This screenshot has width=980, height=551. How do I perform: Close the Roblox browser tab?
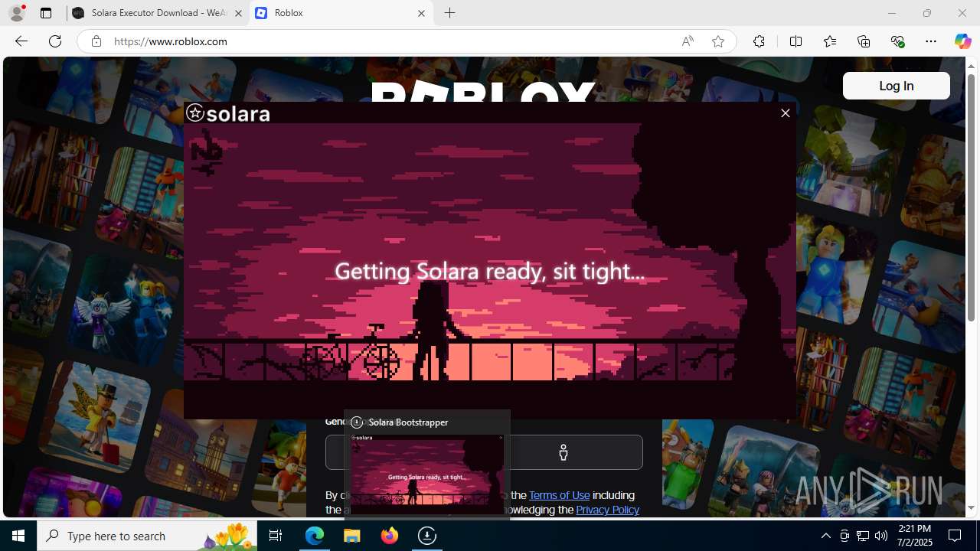click(421, 13)
